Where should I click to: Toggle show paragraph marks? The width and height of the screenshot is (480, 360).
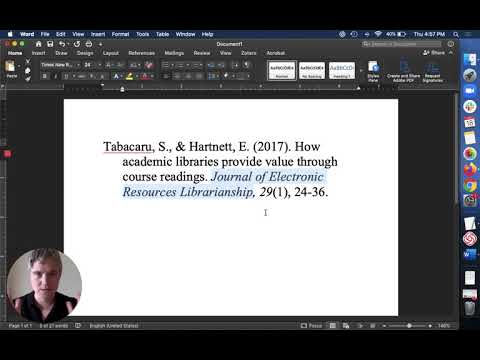[x=247, y=65]
